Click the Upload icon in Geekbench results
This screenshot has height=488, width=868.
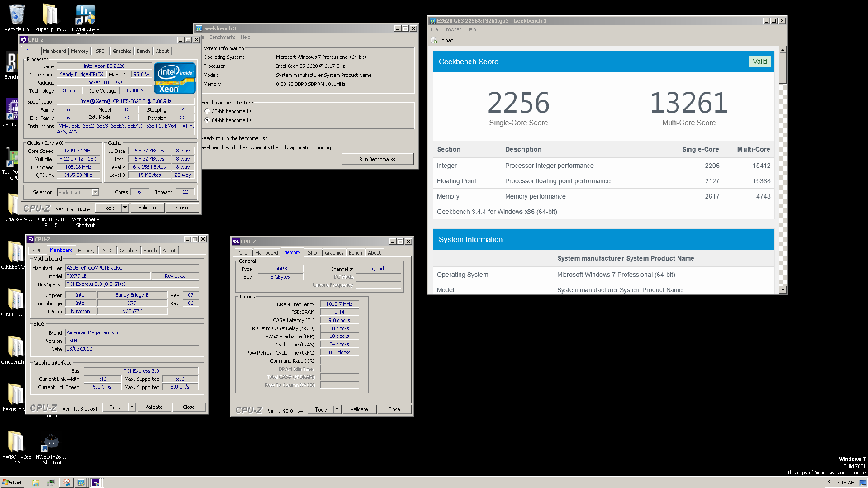(x=434, y=40)
